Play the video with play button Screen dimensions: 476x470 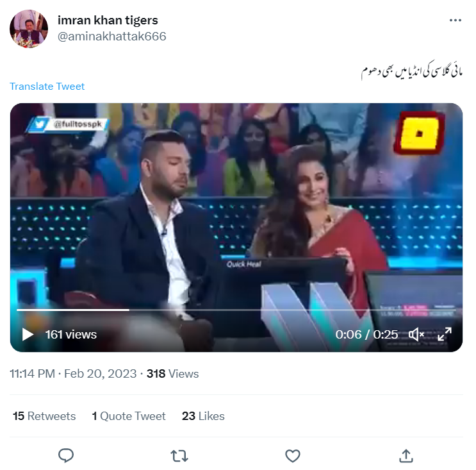pyautogui.click(x=28, y=335)
